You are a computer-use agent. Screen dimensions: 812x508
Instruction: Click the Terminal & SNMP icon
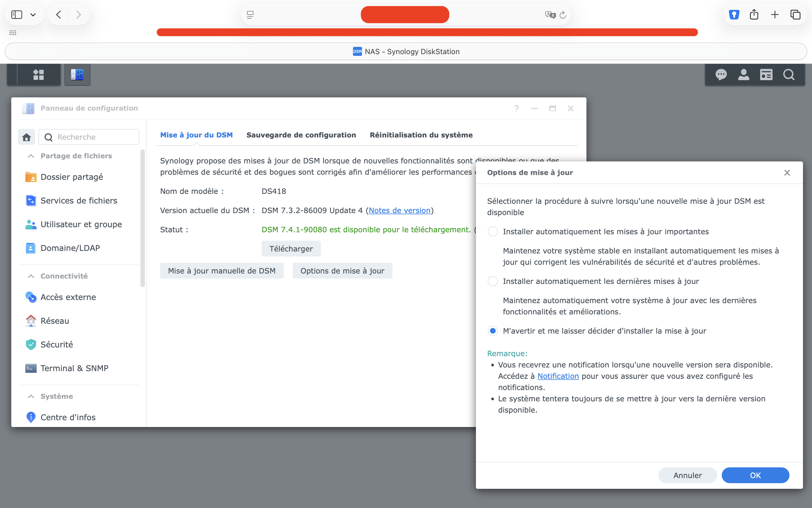click(x=31, y=368)
